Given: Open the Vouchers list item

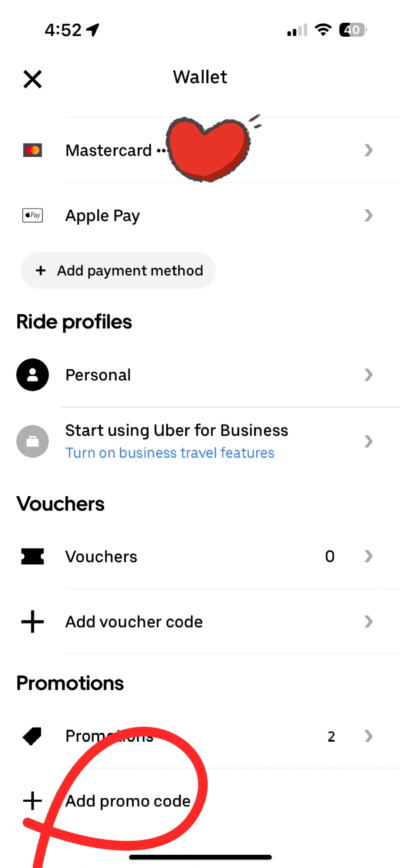Looking at the screenshot, I should point(101,557).
